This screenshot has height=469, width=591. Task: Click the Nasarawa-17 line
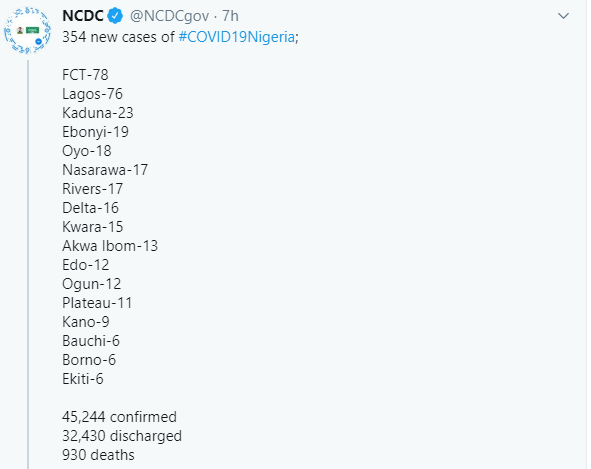coord(105,170)
